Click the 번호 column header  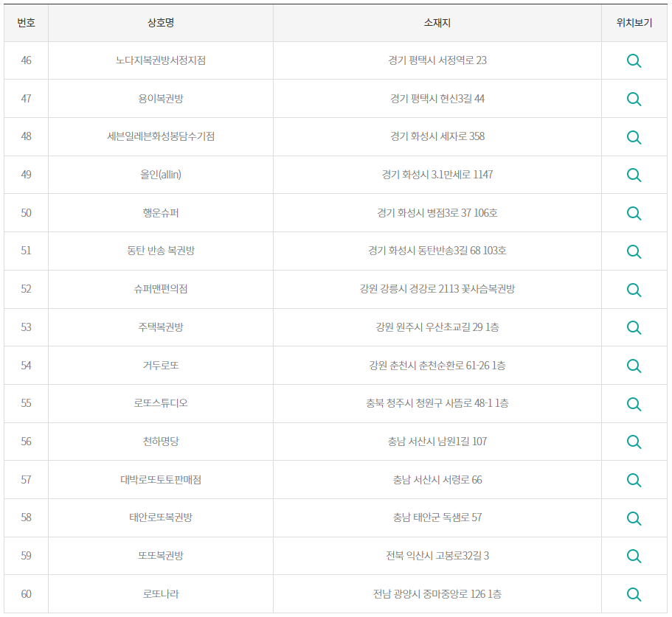(x=26, y=23)
